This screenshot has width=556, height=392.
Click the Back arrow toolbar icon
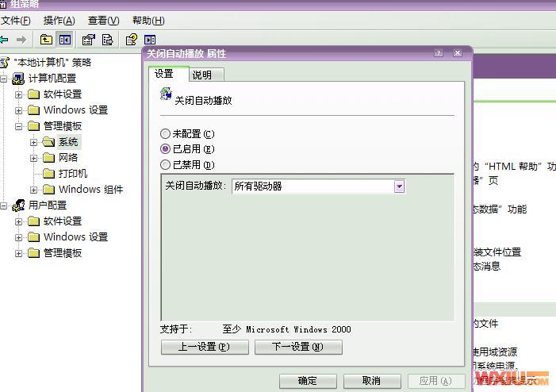[5, 39]
